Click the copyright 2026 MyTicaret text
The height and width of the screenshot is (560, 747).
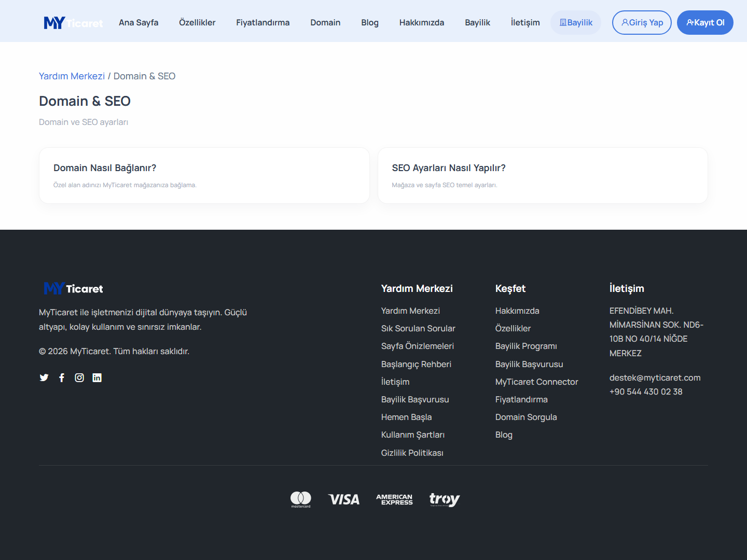click(114, 351)
